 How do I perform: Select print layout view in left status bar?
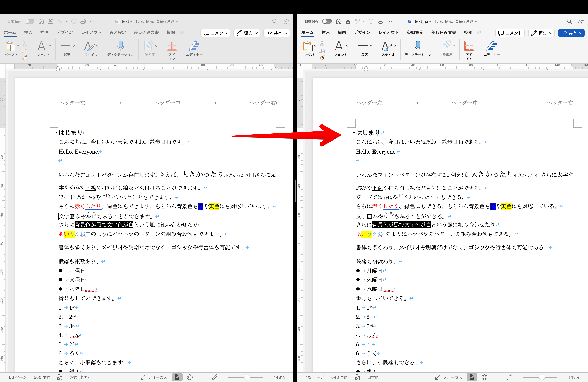point(177,377)
